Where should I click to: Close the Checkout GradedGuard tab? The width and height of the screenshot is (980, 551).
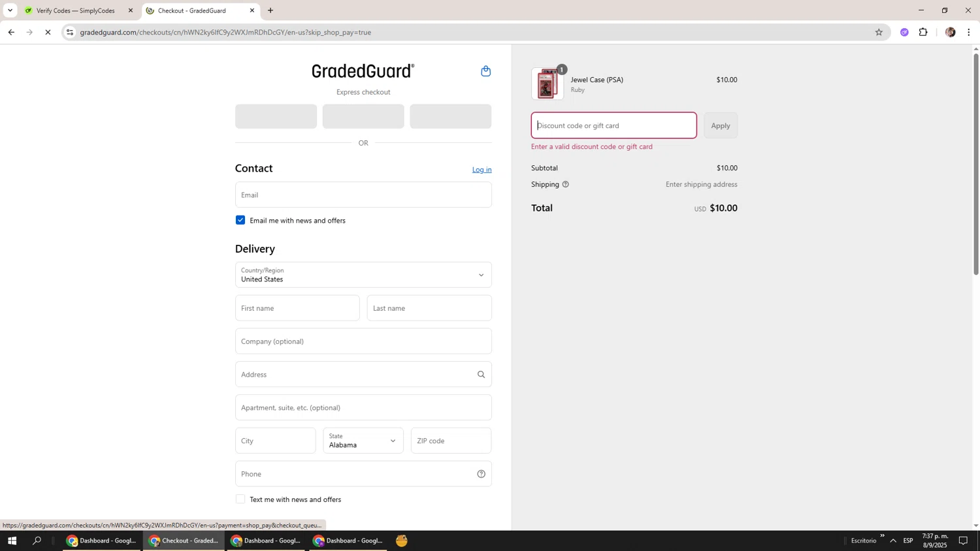tap(252, 10)
